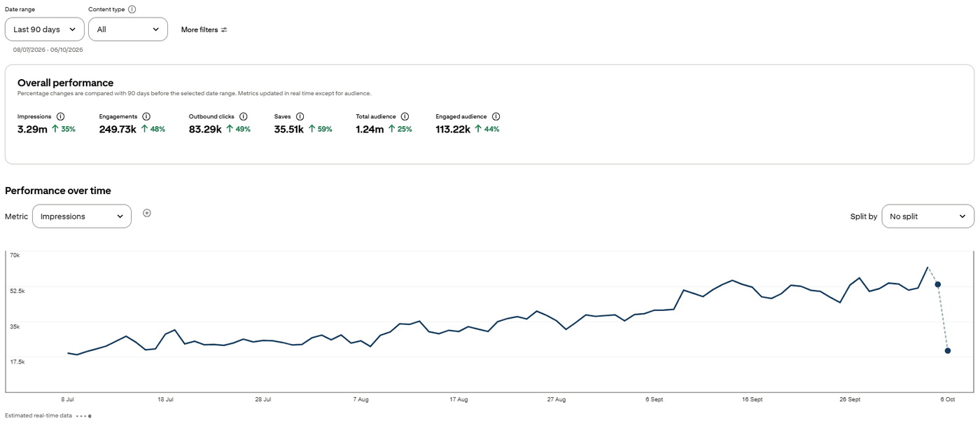980x421 pixels.
Task: Click the 08/07/2026 - 06/10/2026 date text
Action: tap(48, 50)
